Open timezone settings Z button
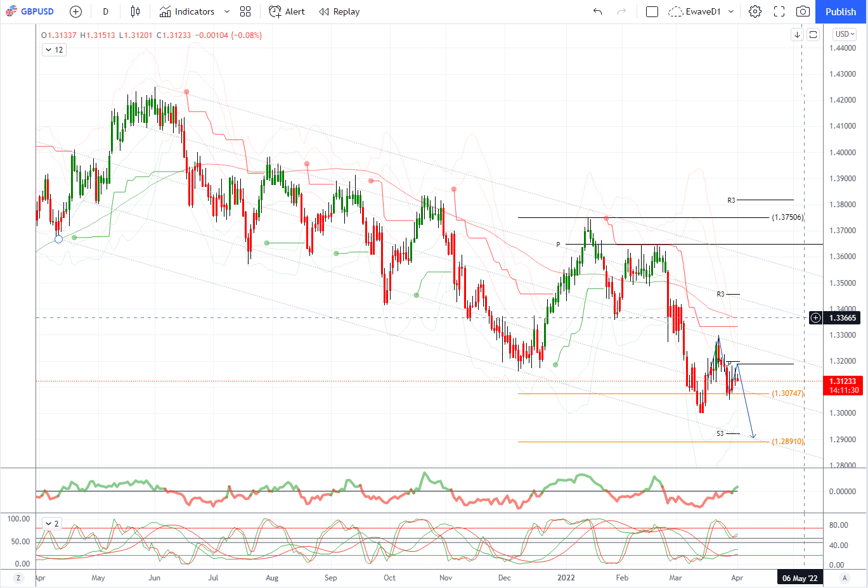The height and width of the screenshot is (588, 868). point(18,578)
